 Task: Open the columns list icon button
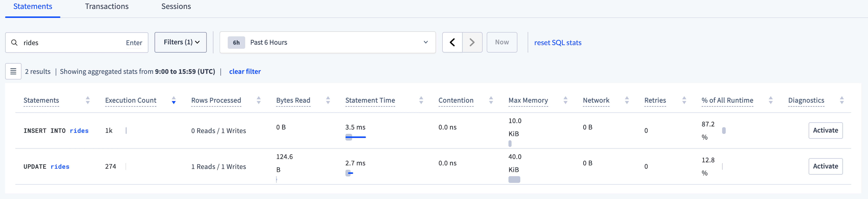13,71
